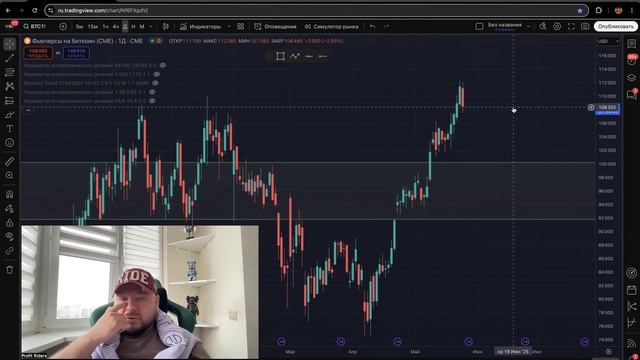Select the trend line drawing tool
640x360 pixels.
pyautogui.click(x=9, y=58)
